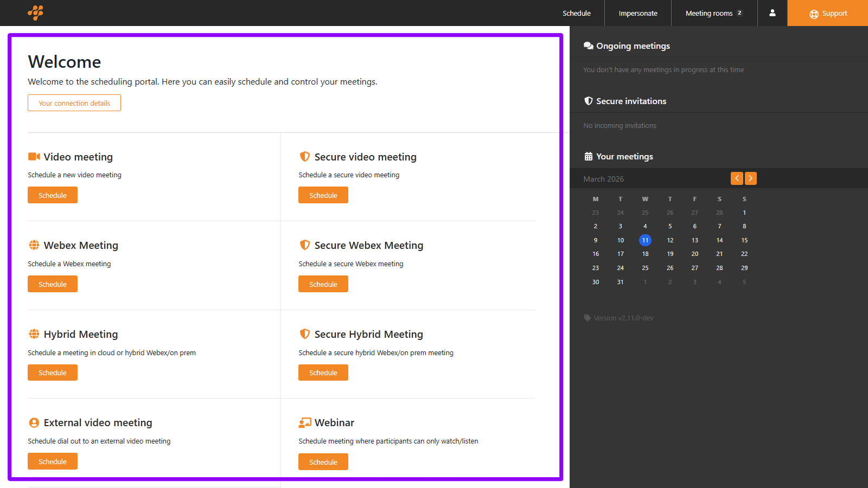The height and width of the screenshot is (488, 868).
Task: Open the Meeting rooms menu
Action: (713, 13)
